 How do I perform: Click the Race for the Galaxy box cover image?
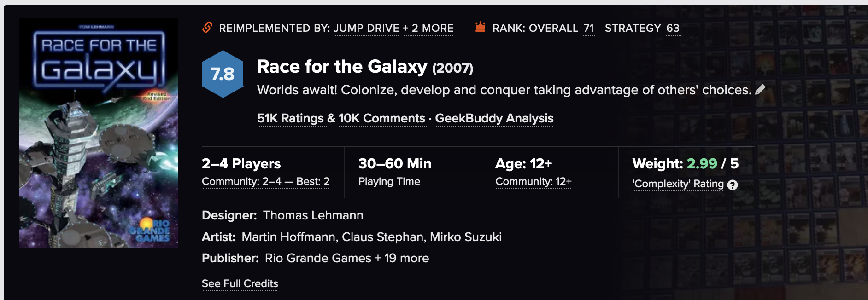tap(98, 133)
